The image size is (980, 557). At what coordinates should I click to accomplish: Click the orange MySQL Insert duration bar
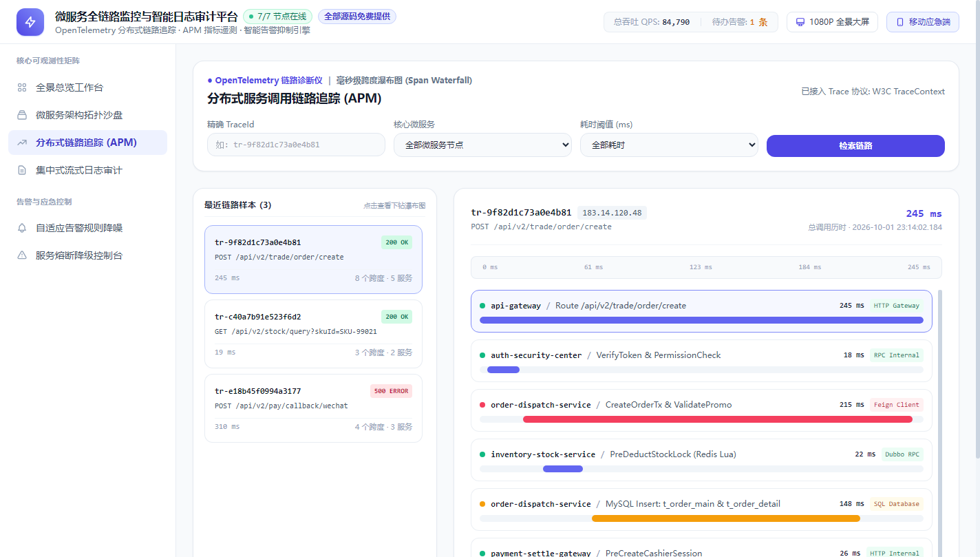[726, 518]
